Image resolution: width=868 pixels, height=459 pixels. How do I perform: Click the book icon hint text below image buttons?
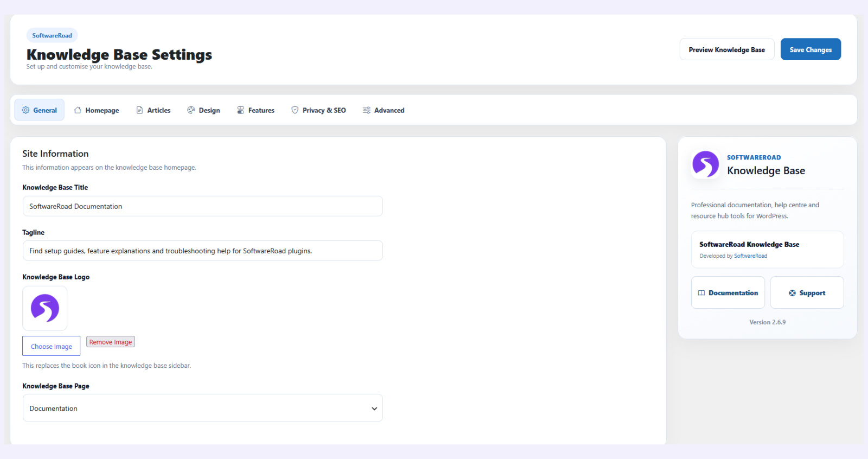point(107,366)
